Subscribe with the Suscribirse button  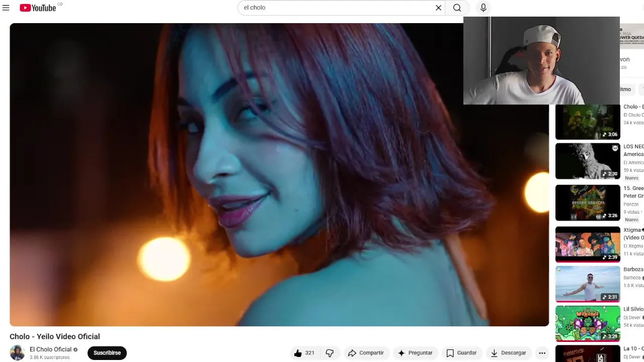tap(107, 353)
